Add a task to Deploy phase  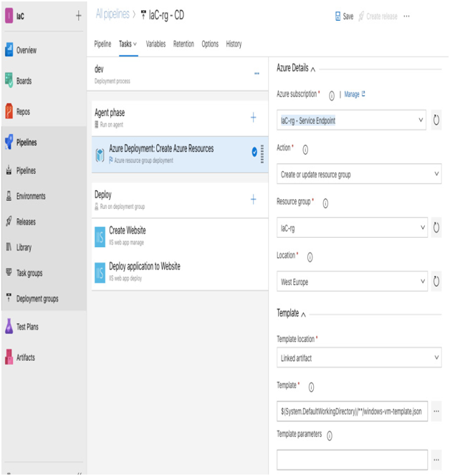point(254,200)
